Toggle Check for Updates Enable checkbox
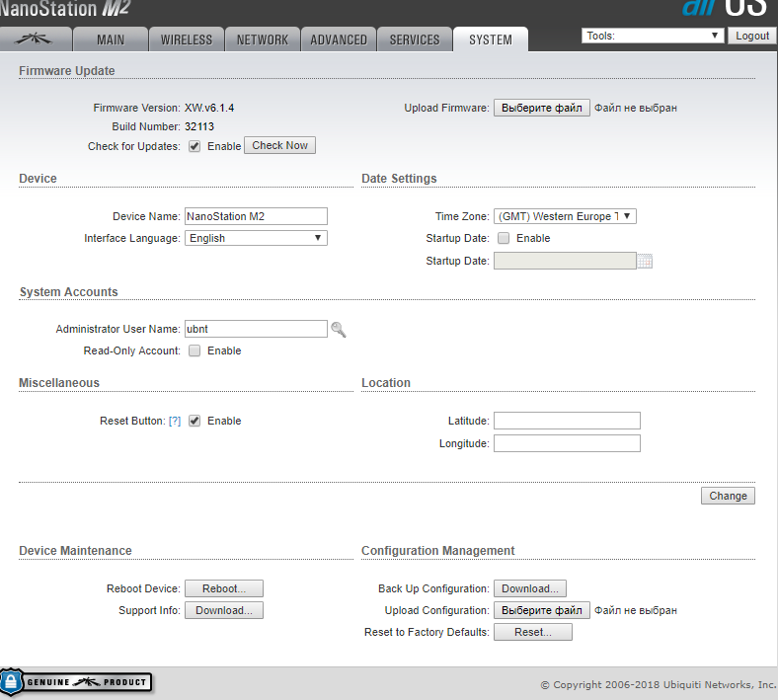778x700 pixels. pyautogui.click(x=194, y=146)
